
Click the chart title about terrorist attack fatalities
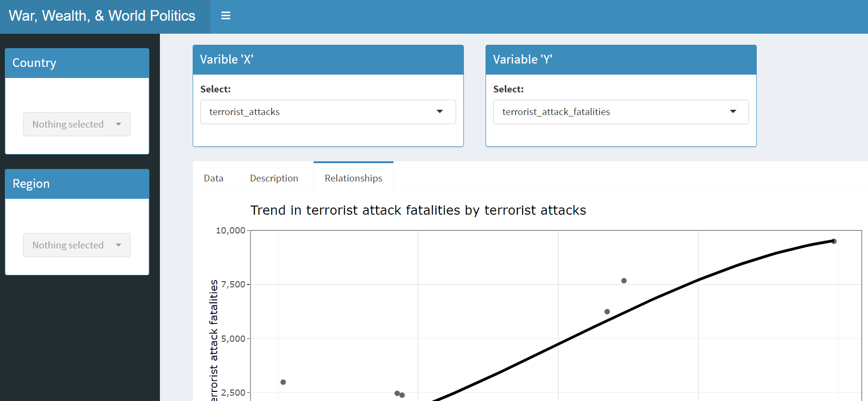(418, 210)
